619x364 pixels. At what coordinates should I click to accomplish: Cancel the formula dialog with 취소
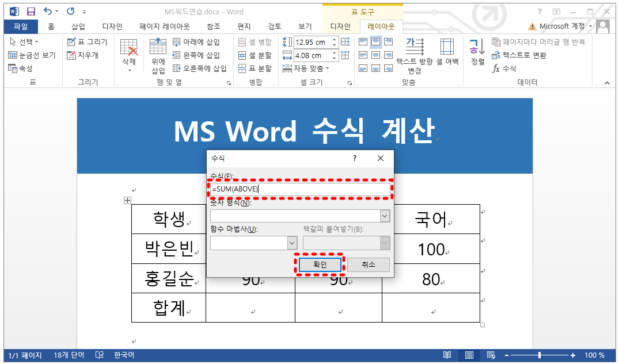[x=369, y=265]
